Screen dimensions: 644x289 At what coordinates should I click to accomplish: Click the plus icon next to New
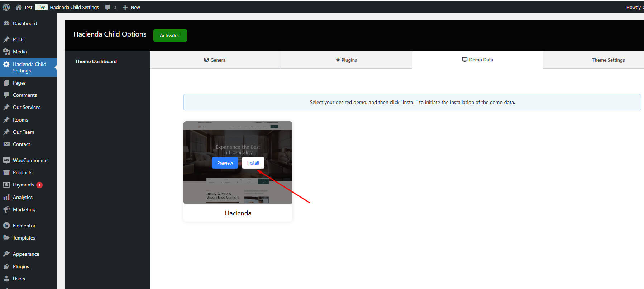pyautogui.click(x=125, y=7)
